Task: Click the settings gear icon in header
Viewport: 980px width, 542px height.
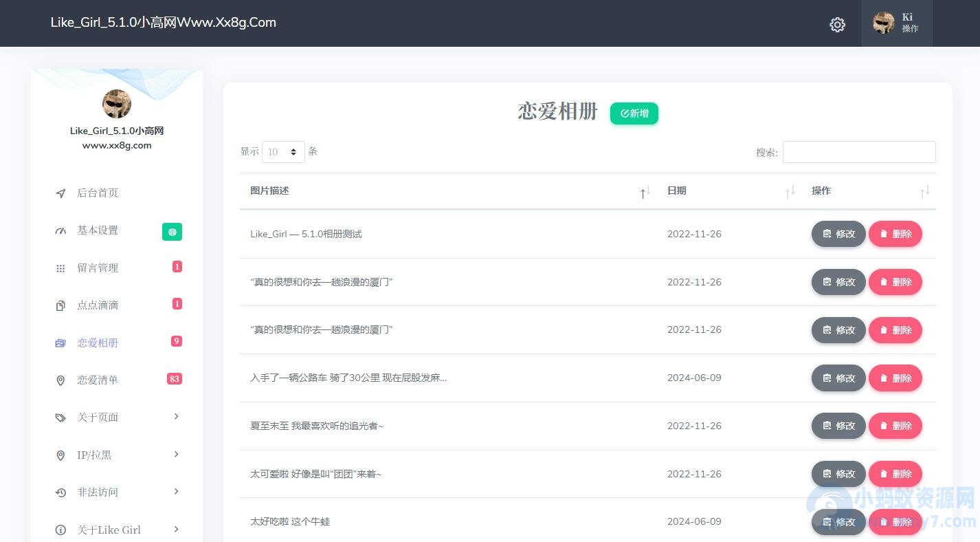Action: [x=837, y=25]
